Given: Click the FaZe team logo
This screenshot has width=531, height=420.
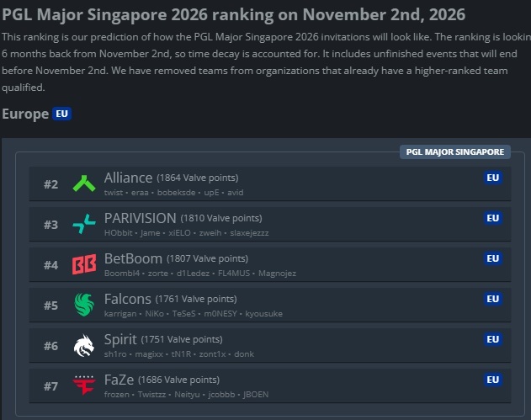Looking at the screenshot, I should pos(84,385).
